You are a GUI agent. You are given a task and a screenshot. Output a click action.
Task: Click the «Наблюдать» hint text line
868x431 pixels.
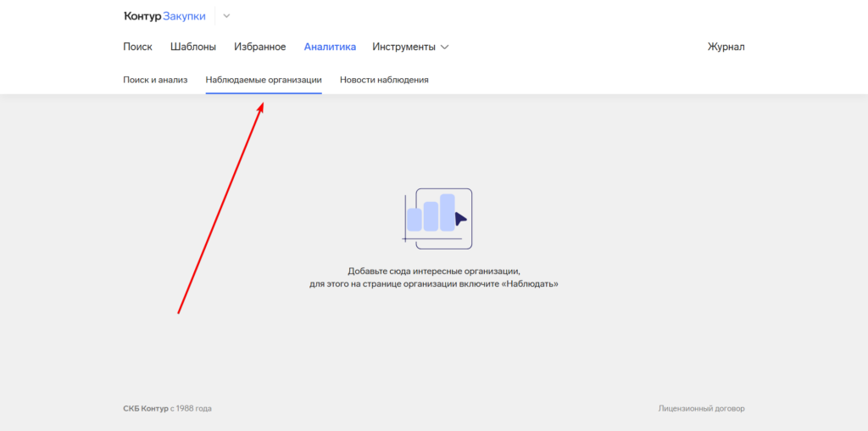click(x=433, y=284)
